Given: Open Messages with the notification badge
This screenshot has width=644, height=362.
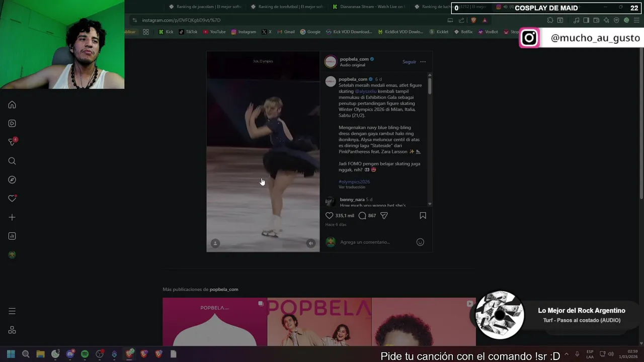Looking at the screenshot, I should 12,142.
